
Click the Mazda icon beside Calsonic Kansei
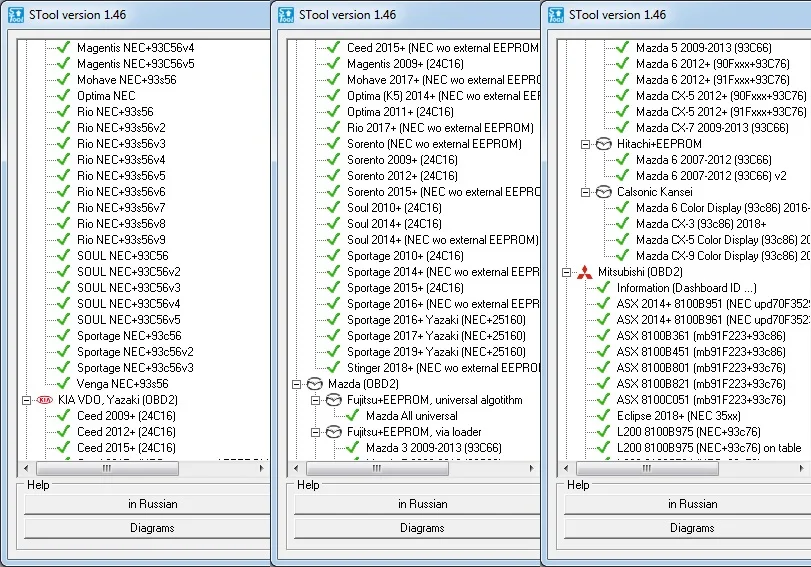tap(604, 192)
